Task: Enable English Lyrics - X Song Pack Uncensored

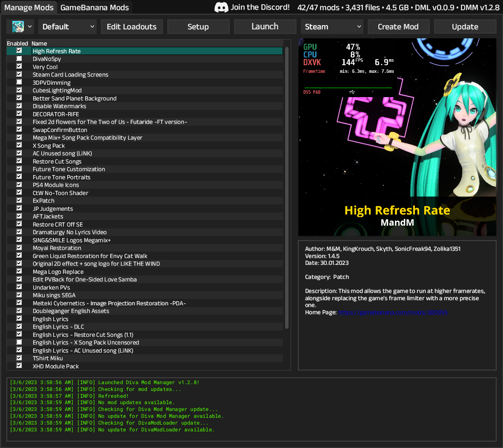Action: coord(19,342)
